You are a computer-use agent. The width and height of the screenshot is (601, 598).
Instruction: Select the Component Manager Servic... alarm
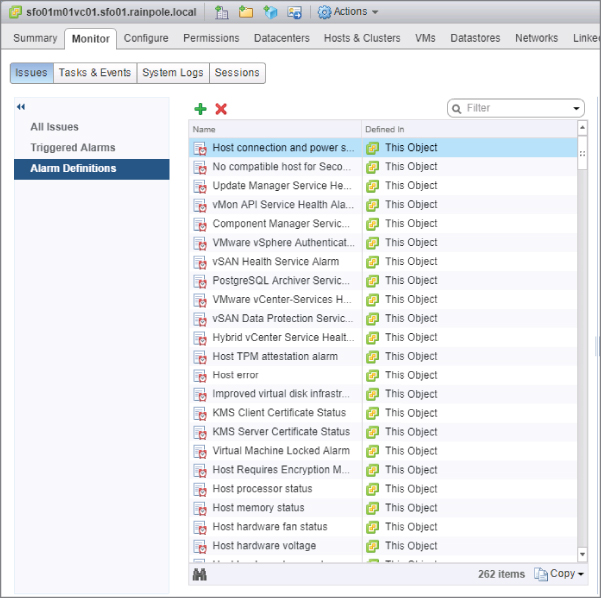tap(383, 224)
